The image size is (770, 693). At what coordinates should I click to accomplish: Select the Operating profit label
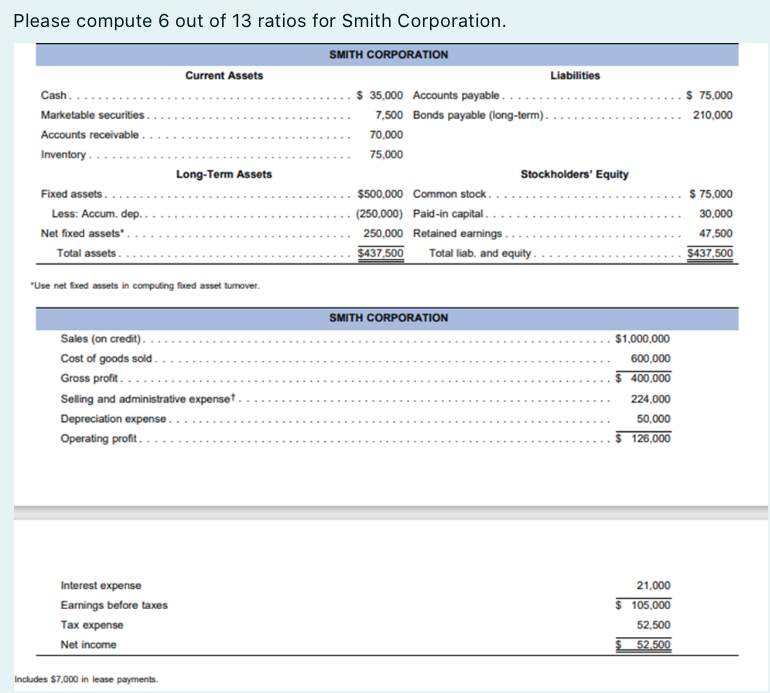98,439
